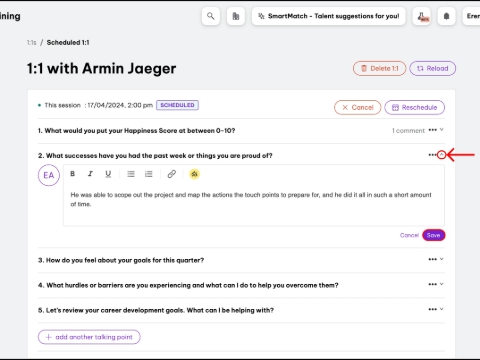Apply underline formatting
Image resolution: width=480 pixels, height=360 pixels.
click(108, 174)
